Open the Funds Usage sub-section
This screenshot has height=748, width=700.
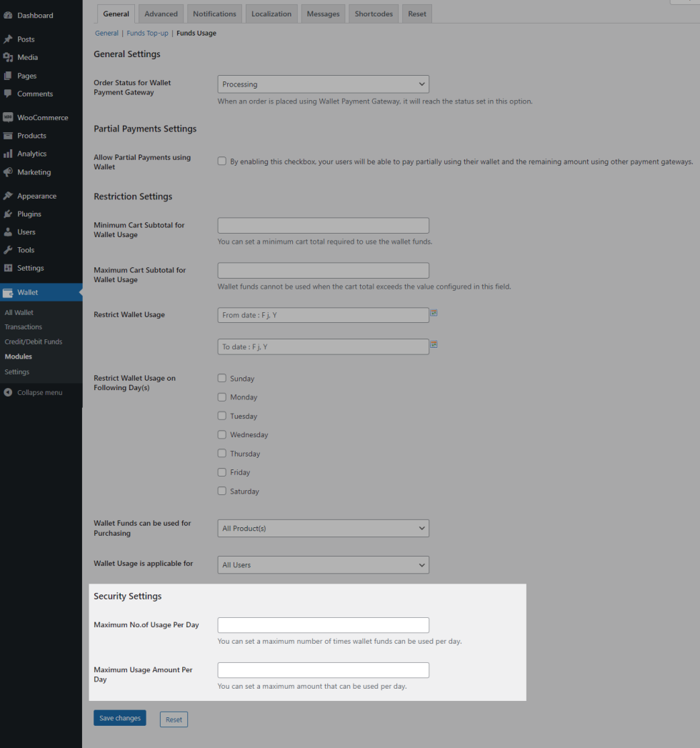[x=196, y=33]
